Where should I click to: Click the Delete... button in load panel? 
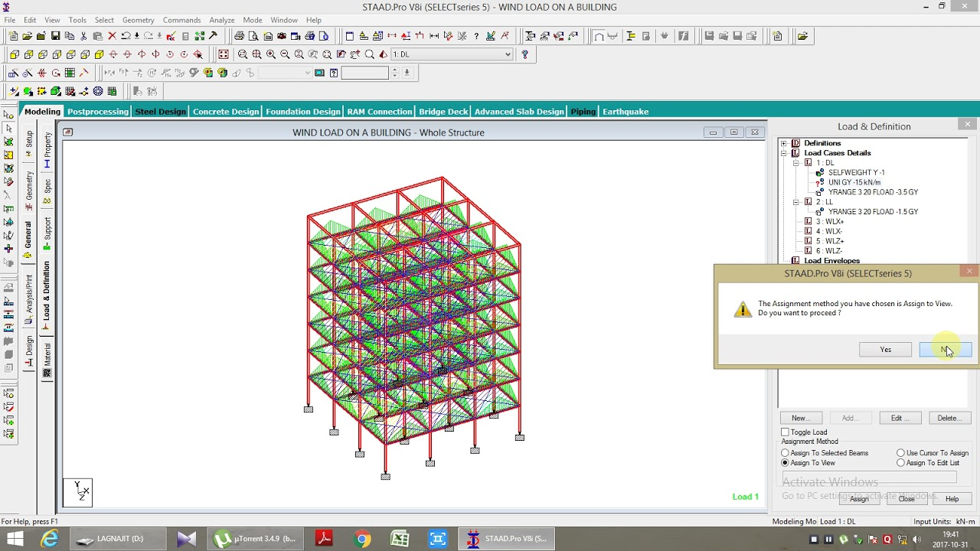(x=949, y=418)
